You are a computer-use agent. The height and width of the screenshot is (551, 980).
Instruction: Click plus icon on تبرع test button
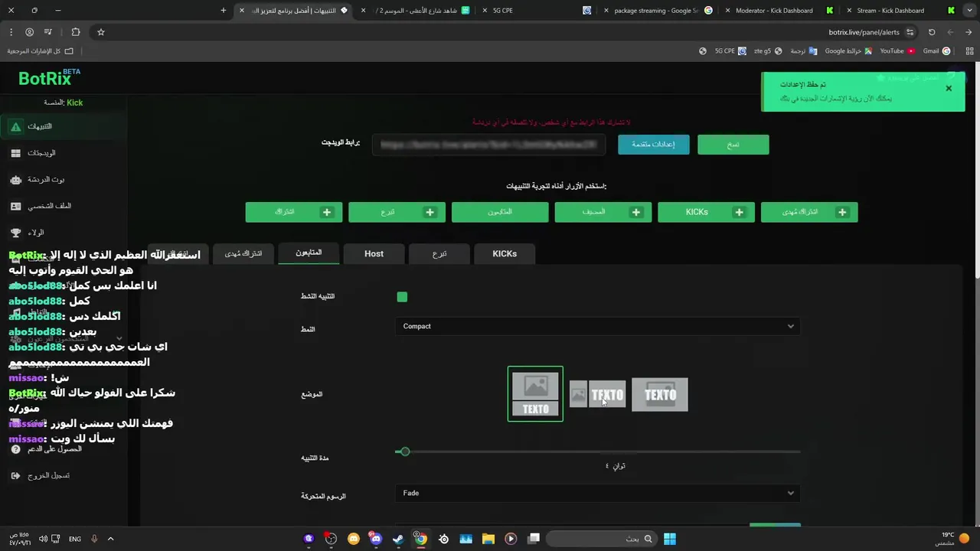tap(430, 212)
